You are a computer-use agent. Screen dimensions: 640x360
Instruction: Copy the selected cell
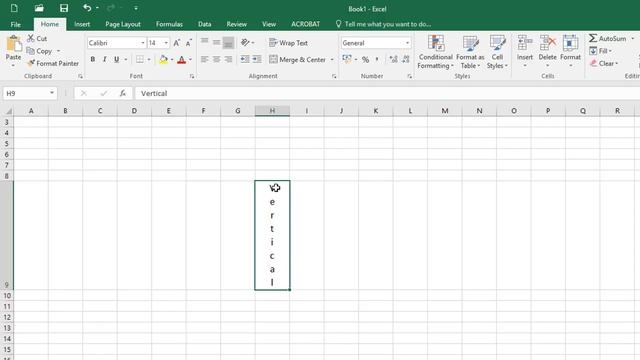pos(40,51)
